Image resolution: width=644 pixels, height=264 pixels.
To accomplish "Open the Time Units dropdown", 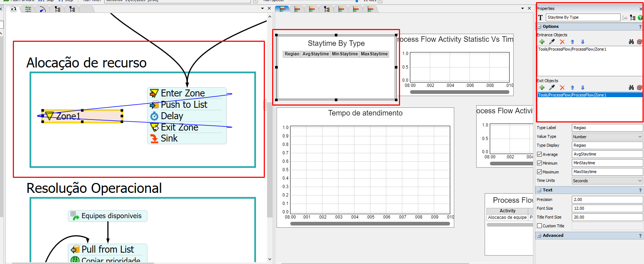I will [607, 181].
